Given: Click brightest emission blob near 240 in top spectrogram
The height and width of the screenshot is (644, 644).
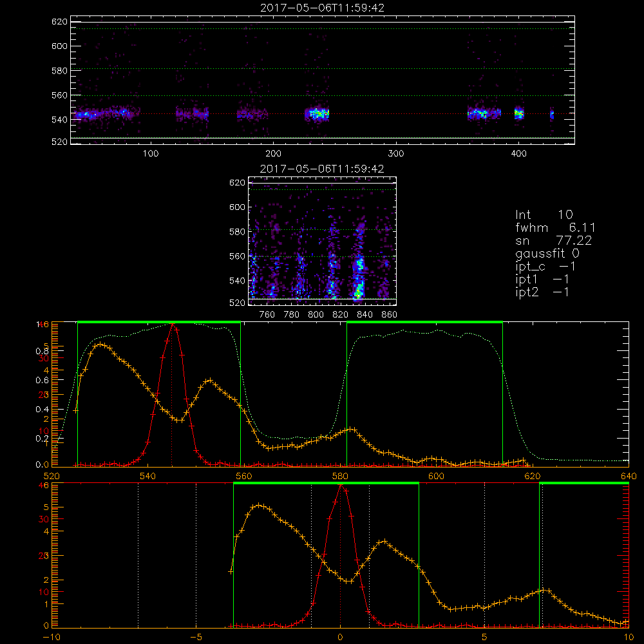Looking at the screenshot, I should click(x=317, y=114).
